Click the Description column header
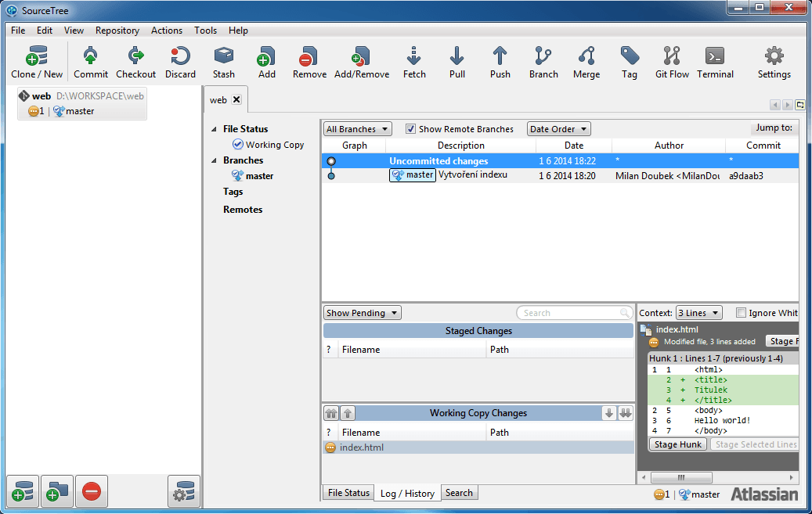Viewport: 812px width, 514px height. tap(461, 146)
